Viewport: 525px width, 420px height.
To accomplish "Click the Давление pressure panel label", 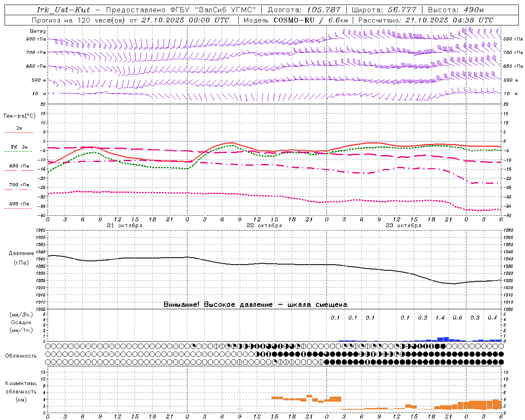I will click(21, 253).
